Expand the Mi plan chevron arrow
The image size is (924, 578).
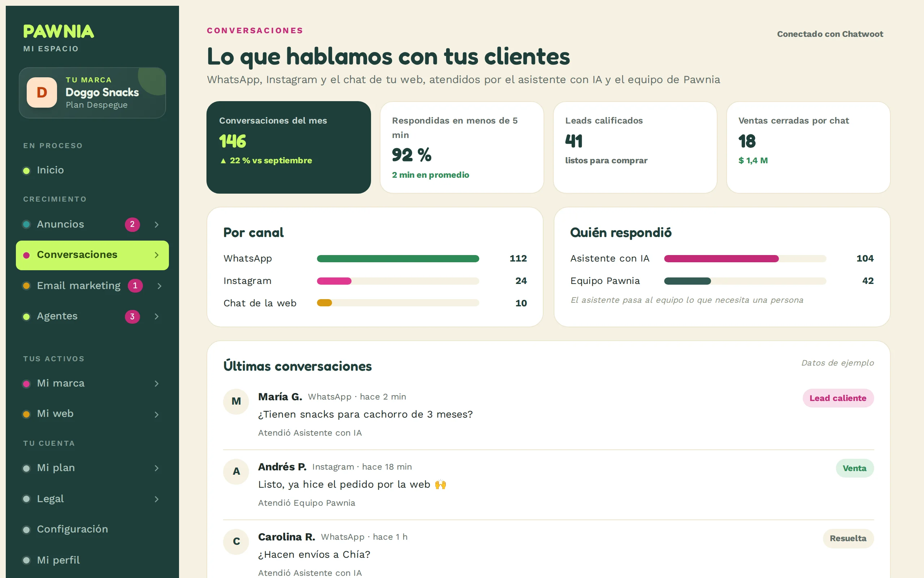157,468
